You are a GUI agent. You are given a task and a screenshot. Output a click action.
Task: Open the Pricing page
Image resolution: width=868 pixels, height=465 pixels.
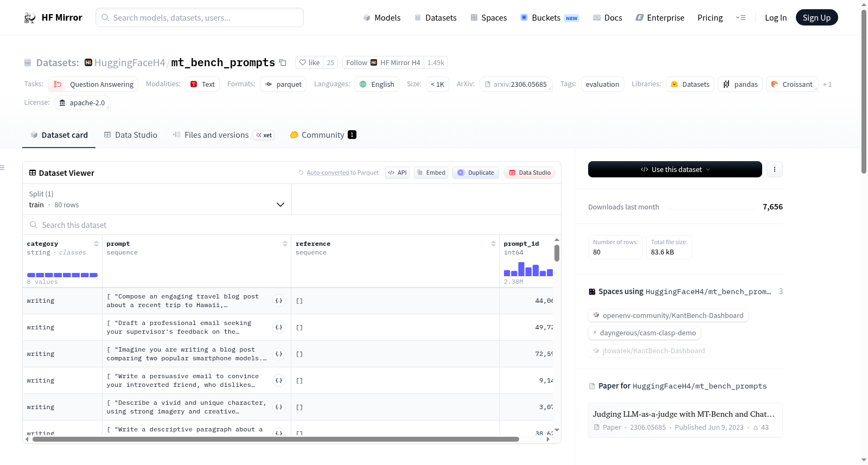pyautogui.click(x=710, y=17)
